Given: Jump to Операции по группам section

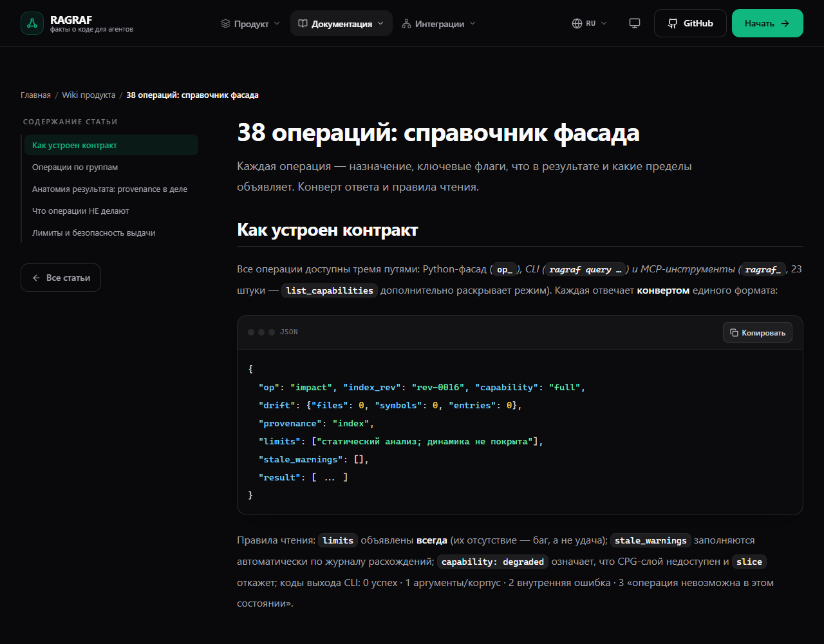Looking at the screenshot, I should point(111,167).
